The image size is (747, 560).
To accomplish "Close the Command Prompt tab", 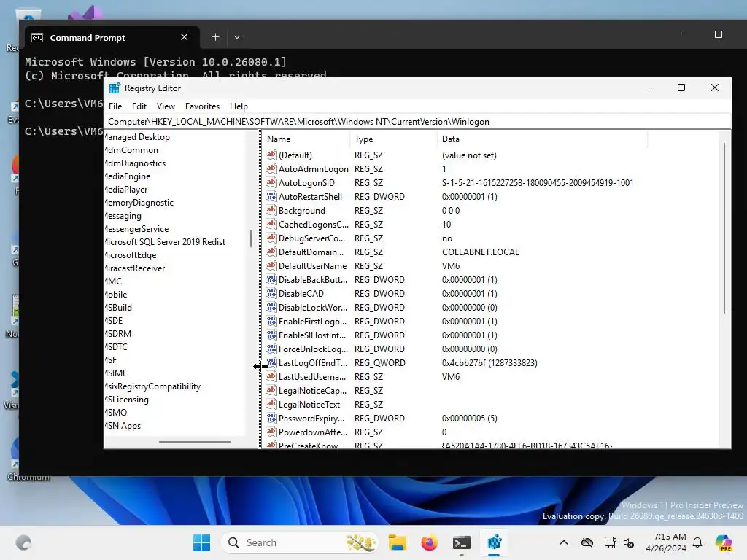I will (x=185, y=37).
